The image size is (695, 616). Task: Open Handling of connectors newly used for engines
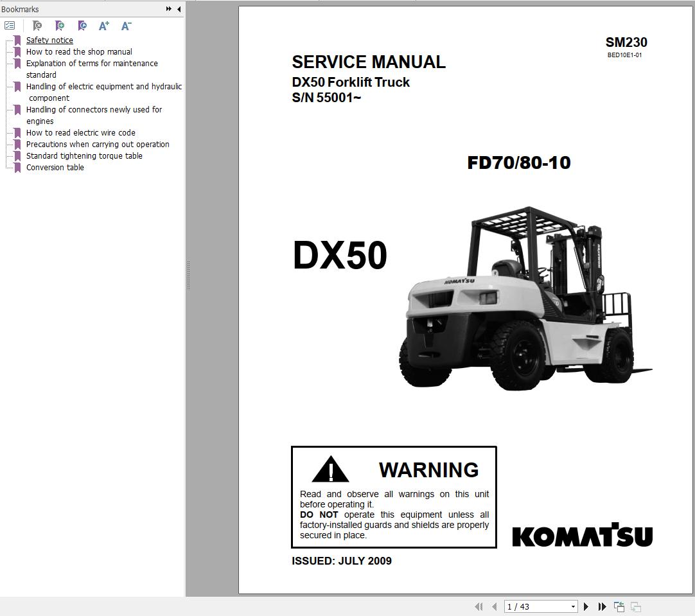[x=94, y=115]
